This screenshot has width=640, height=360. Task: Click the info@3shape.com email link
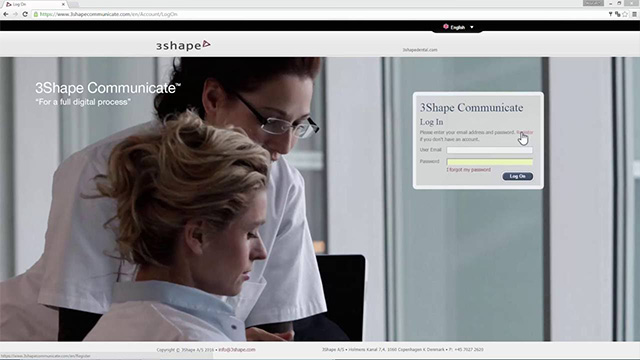point(237,350)
